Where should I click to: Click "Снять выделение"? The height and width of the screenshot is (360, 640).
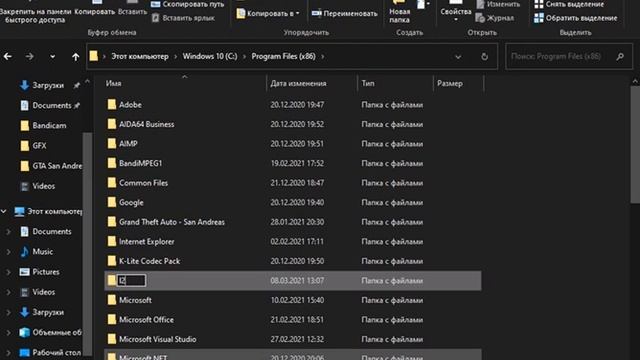569,4
